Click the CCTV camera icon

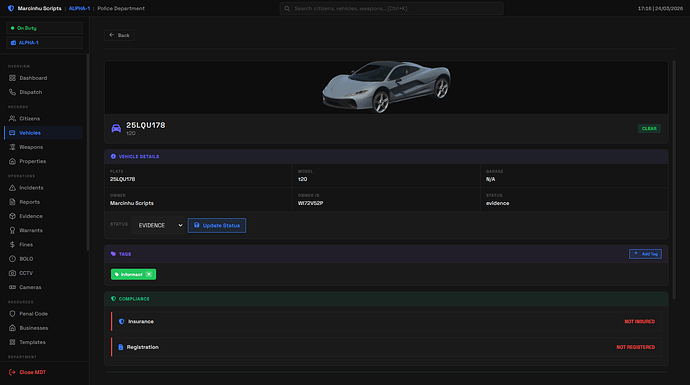click(12, 273)
